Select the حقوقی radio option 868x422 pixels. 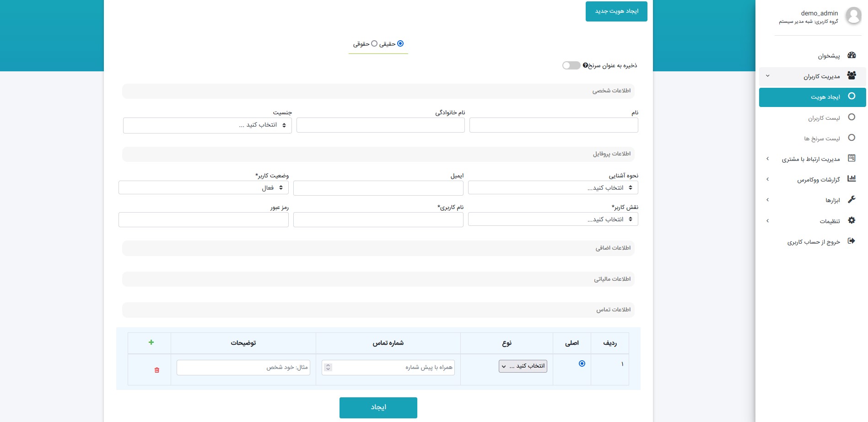tap(374, 44)
